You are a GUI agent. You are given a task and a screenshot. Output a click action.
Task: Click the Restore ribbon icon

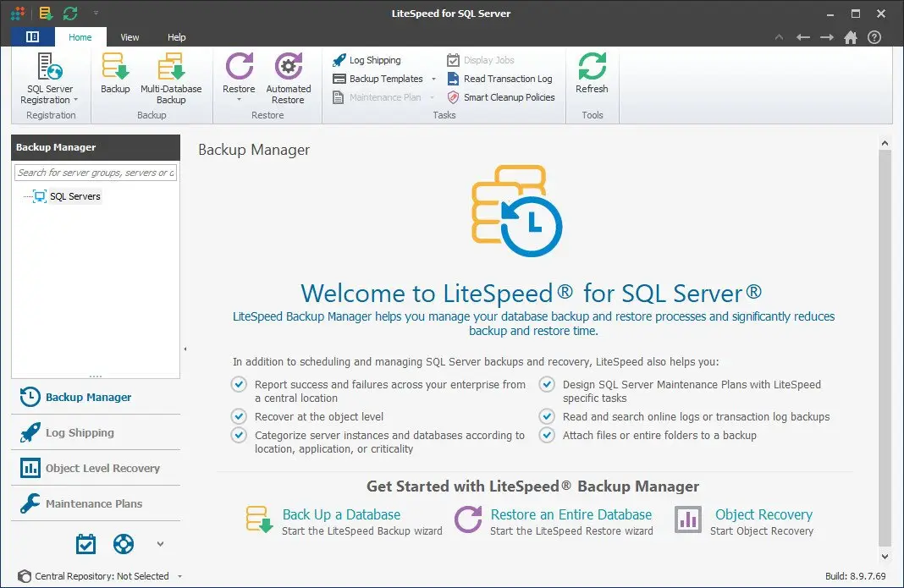(239, 67)
